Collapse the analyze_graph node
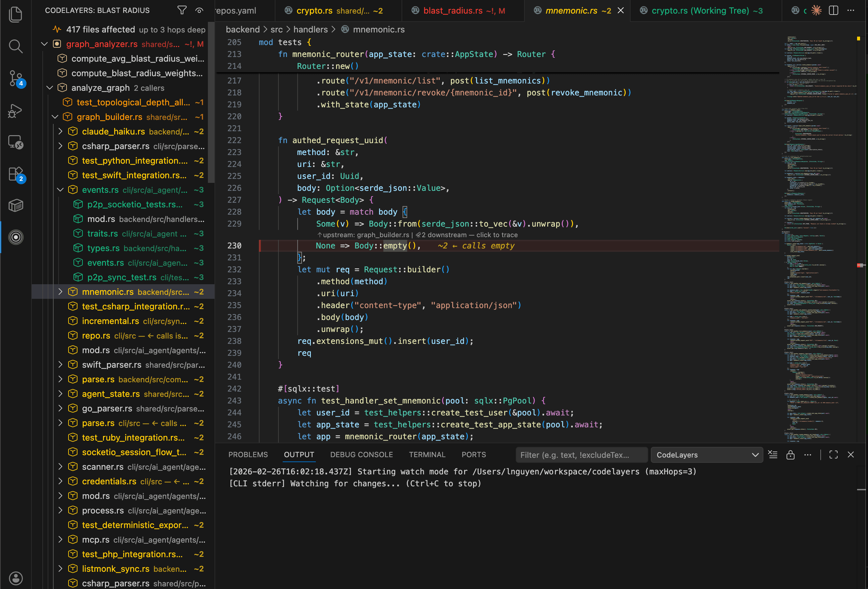 click(50, 87)
